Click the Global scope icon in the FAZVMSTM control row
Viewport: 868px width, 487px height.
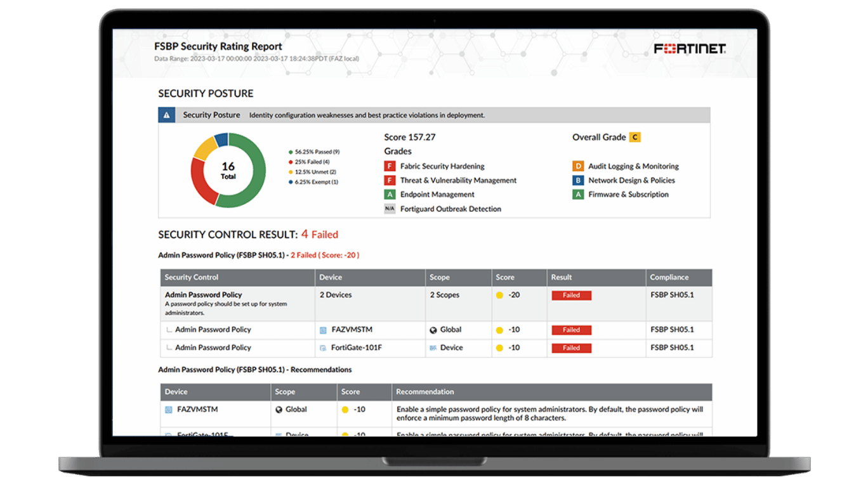[433, 330]
